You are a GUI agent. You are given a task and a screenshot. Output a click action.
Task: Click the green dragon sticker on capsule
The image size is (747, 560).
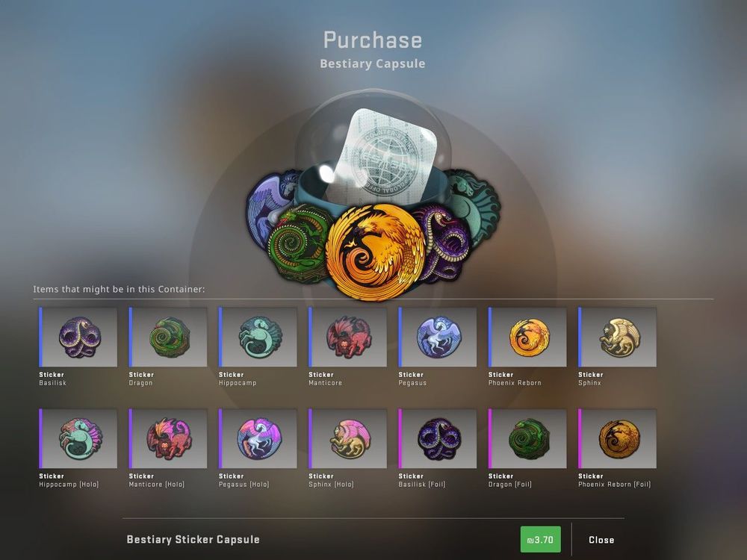point(298,243)
